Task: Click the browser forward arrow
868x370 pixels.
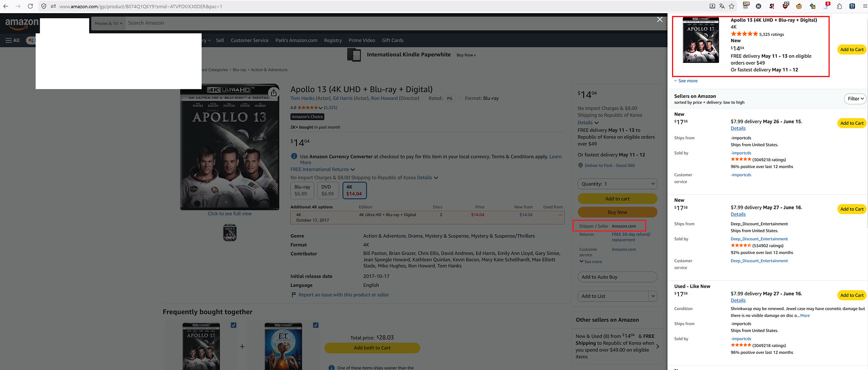Action: [18, 6]
